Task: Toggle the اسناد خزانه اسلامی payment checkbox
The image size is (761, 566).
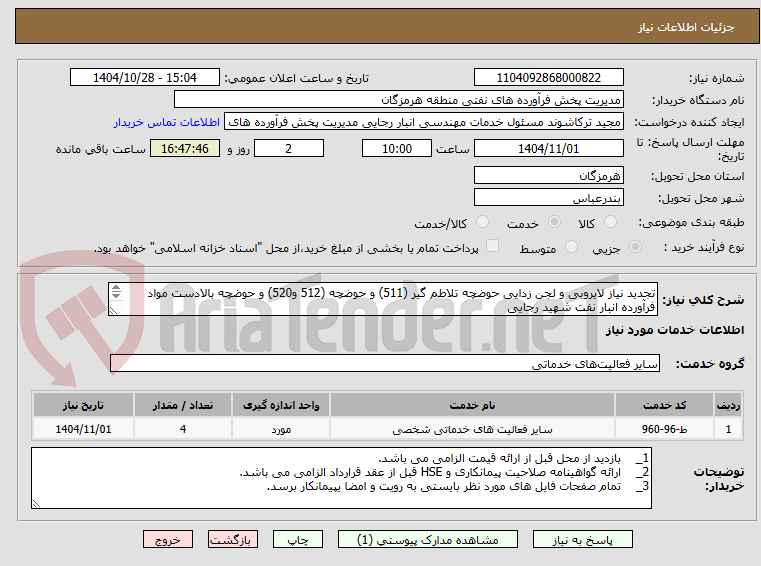Action: 492,246
